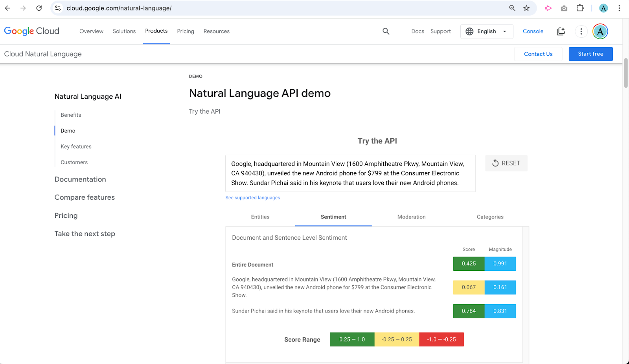629x364 pixels.
Task: Click the blue 0.991 magnitude cell
Action: coord(500,264)
